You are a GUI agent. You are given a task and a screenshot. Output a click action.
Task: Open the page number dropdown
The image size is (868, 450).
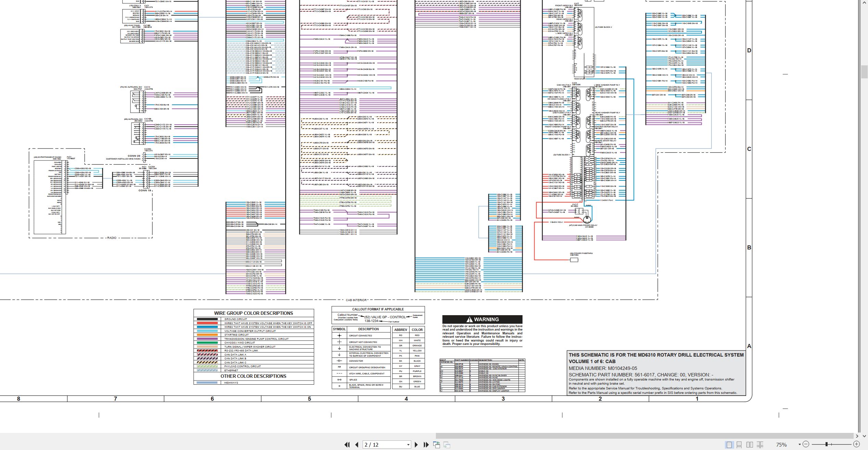point(408,445)
